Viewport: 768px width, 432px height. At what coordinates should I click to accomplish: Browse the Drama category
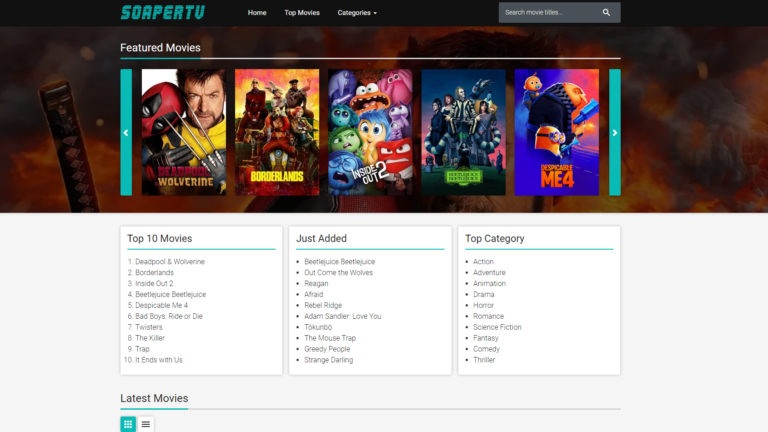coord(483,294)
